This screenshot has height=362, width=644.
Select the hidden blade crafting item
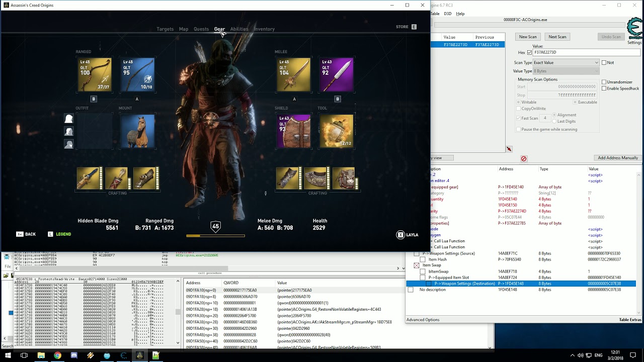pyautogui.click(x=89, y=178)
